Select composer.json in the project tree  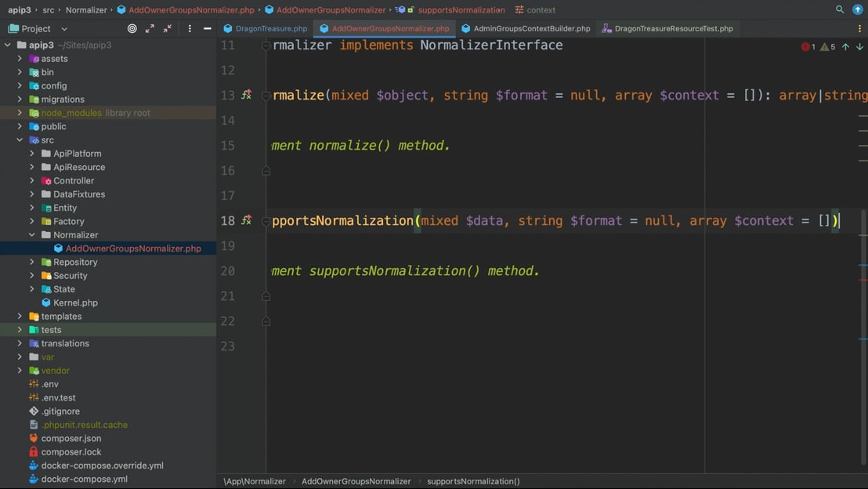71,438
